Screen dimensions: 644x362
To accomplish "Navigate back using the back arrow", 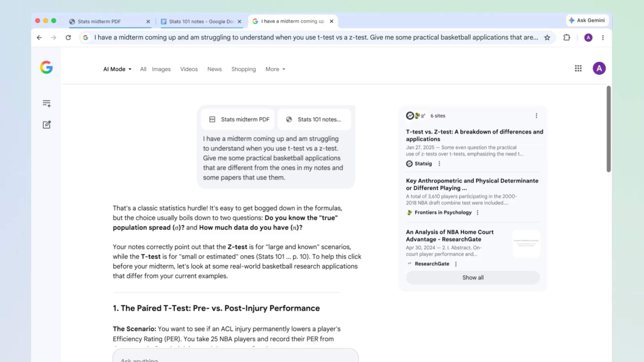I will [39, 37].
